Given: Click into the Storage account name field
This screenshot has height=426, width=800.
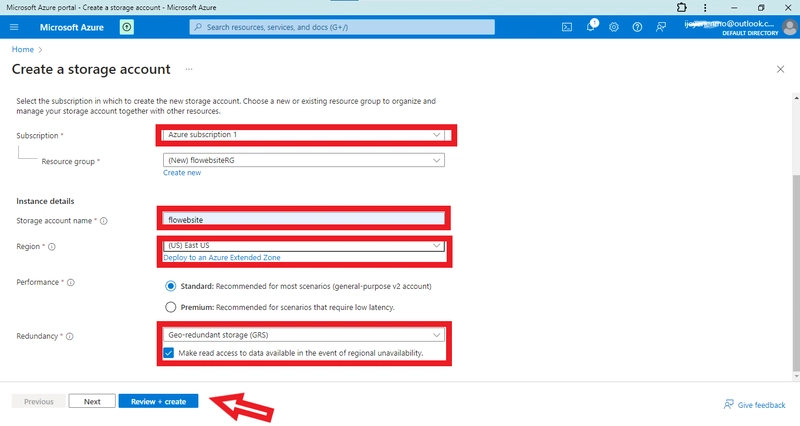Looking at the screenshot, I should (x=304, y=219).
